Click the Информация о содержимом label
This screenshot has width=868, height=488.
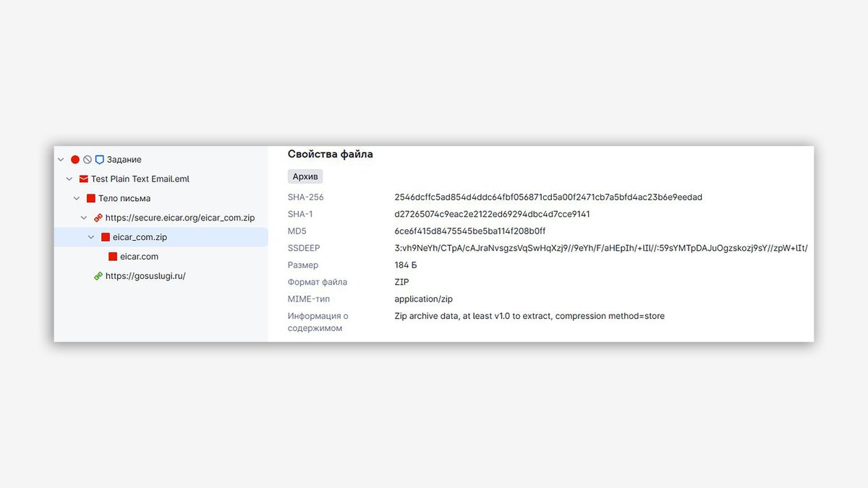[318, 322]
